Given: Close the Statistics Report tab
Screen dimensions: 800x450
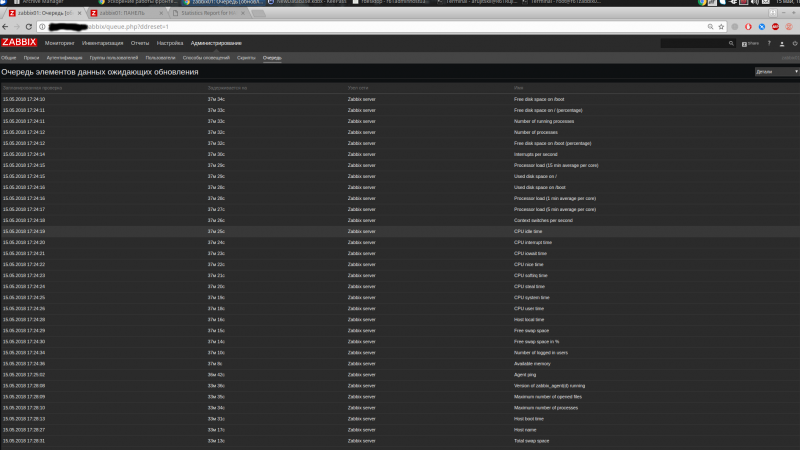Looking at the screenshot, I should 243,13.
